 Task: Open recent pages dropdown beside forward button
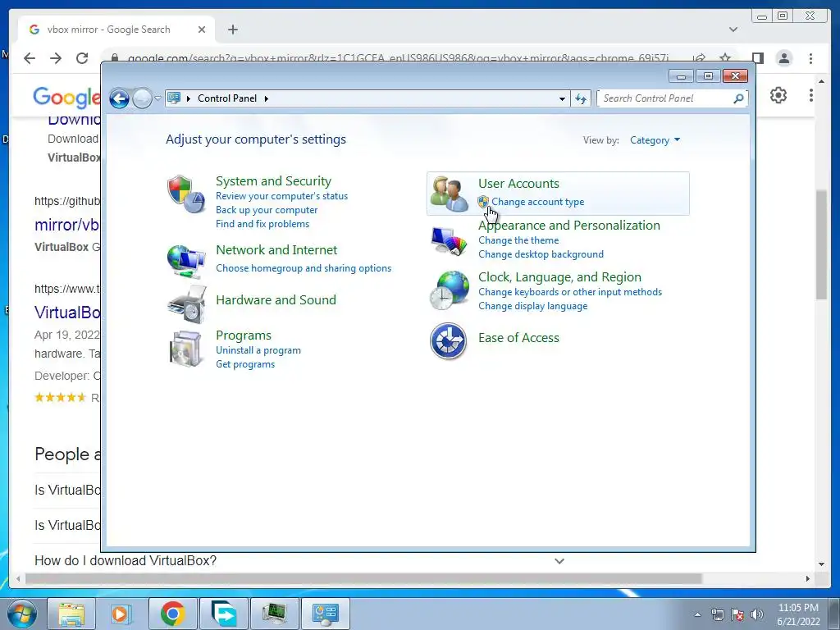pos(157,98)
